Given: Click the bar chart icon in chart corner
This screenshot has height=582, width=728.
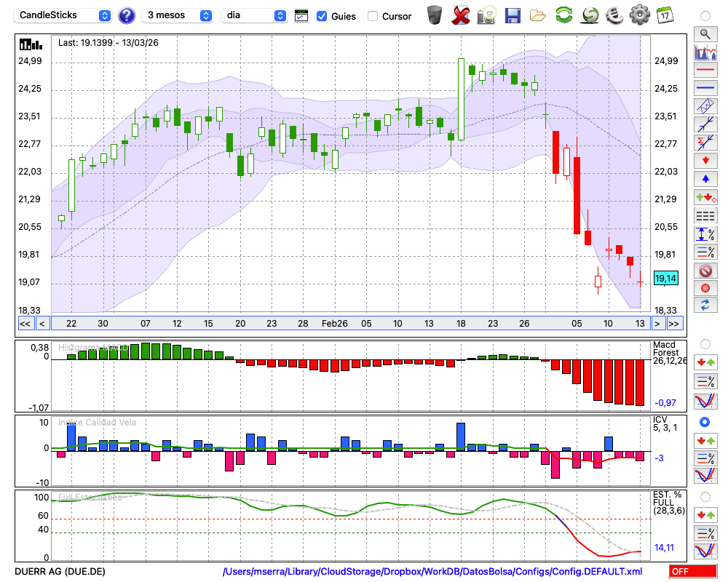Looking at the screenshot, I should tap(31, 45).
